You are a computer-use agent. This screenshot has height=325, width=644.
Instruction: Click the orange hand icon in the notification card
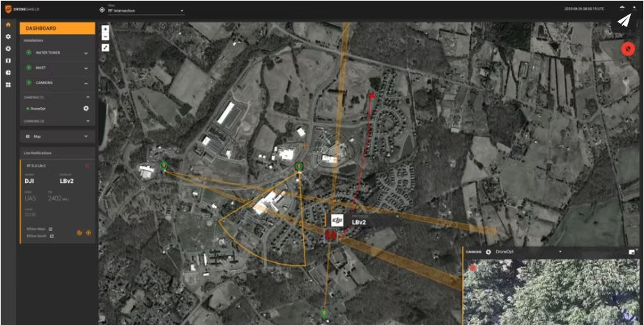[79, 232]
